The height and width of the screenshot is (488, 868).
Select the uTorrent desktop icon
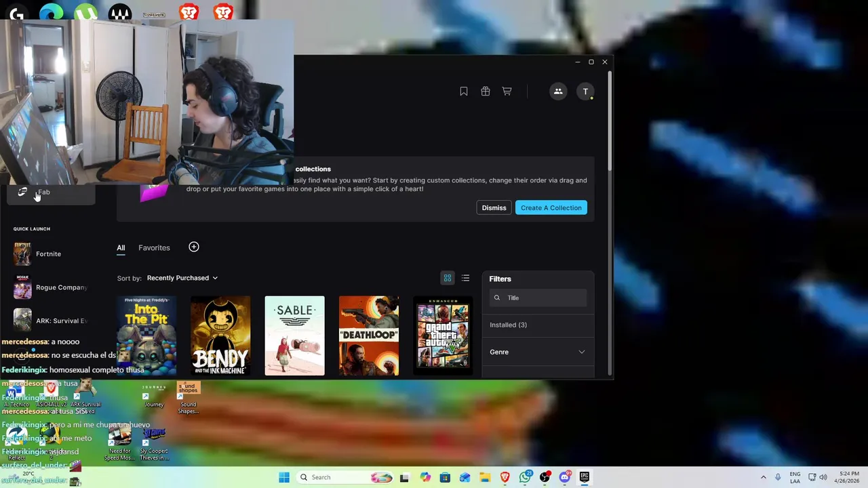85,13
